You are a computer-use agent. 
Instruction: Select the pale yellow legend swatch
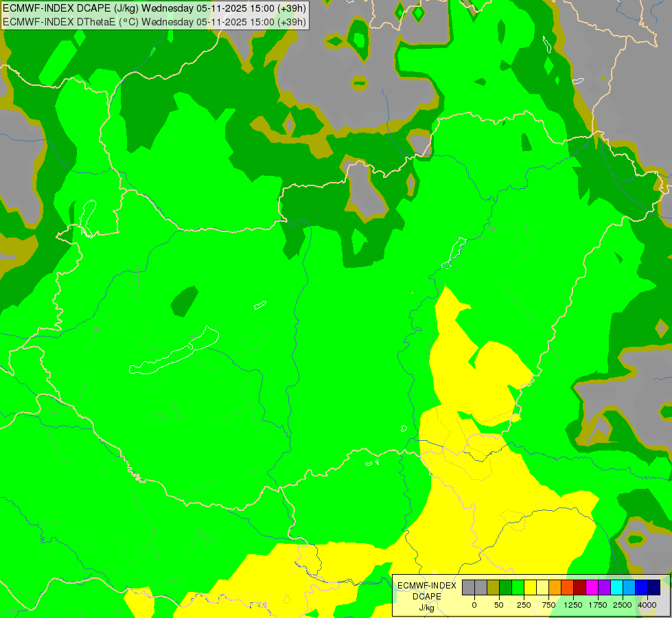(x=542, y=587)
